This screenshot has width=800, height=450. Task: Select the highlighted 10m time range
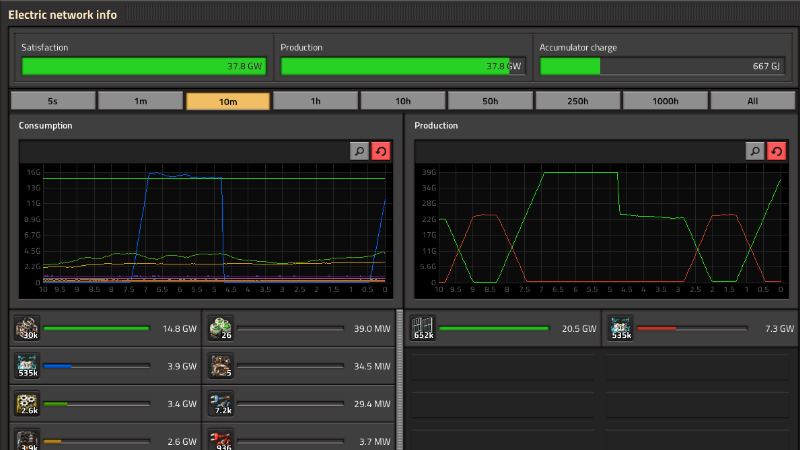point(228,101)
